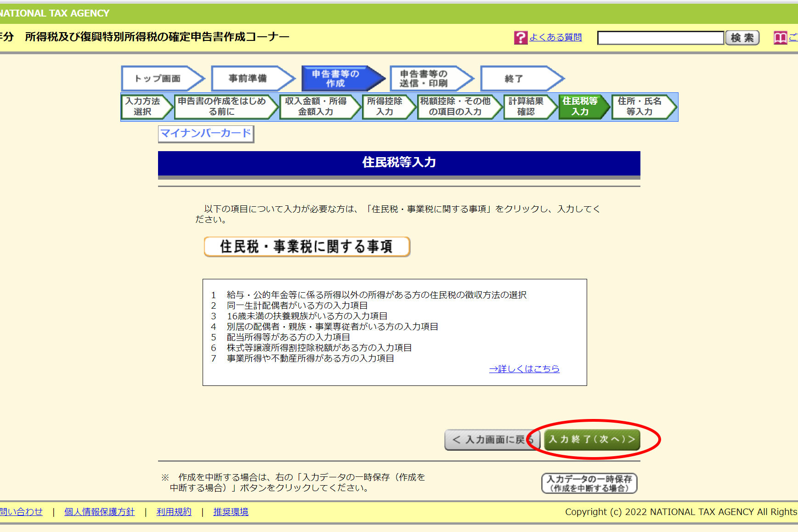Click the マイナンバーカード button
798x532 pixels.
pyautogui.click(x=206, y=134)
